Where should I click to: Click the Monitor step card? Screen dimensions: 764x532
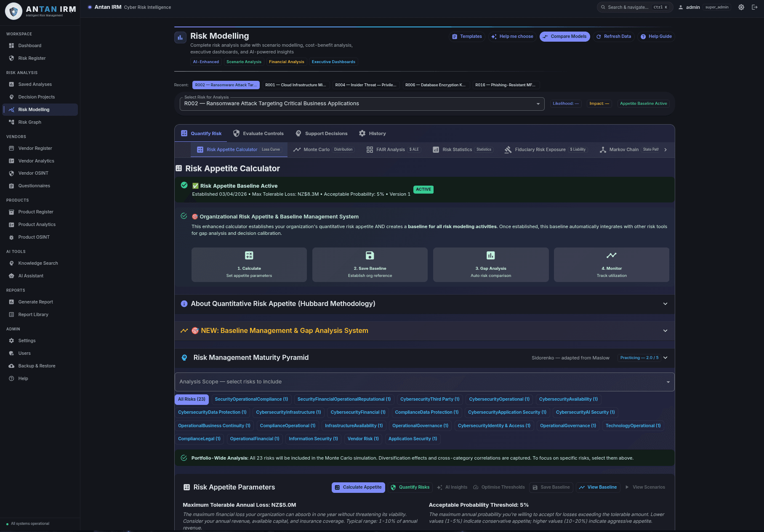(612, 265)
